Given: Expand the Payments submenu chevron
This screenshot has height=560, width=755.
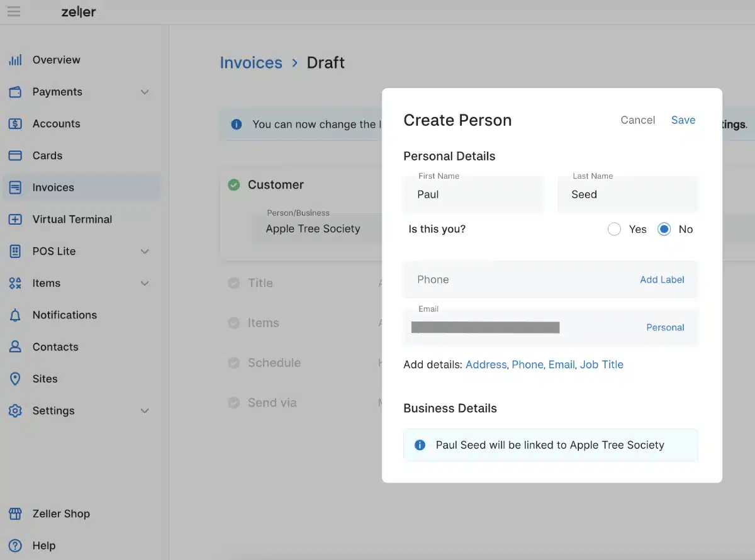Looking at the screenshot, I should 145,92.
